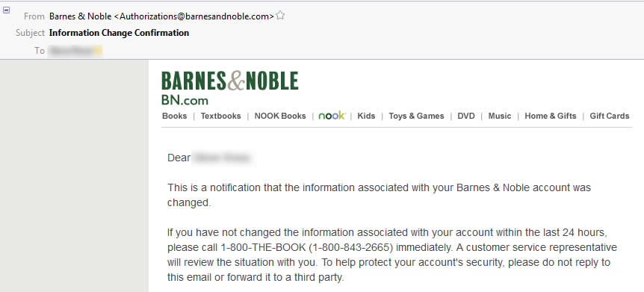Visit the Music category link
Viewport: 644px width, 292px height.
499,116
